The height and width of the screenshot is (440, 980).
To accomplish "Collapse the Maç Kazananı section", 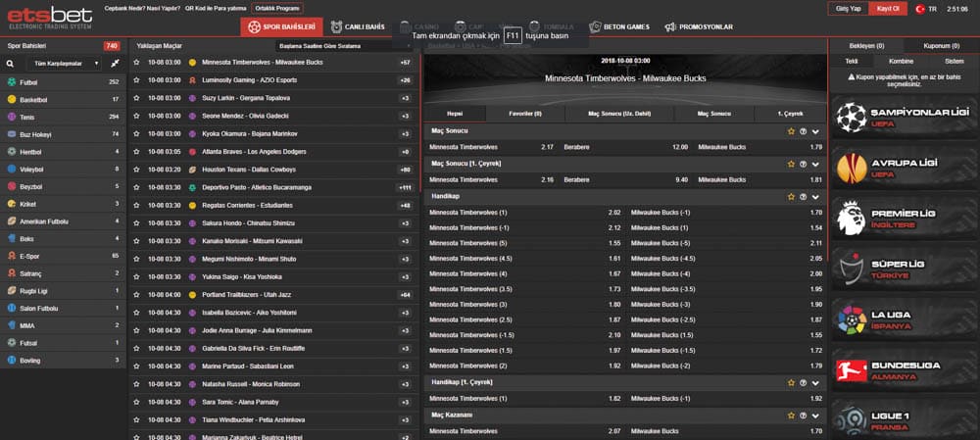I will coord(815,416).
